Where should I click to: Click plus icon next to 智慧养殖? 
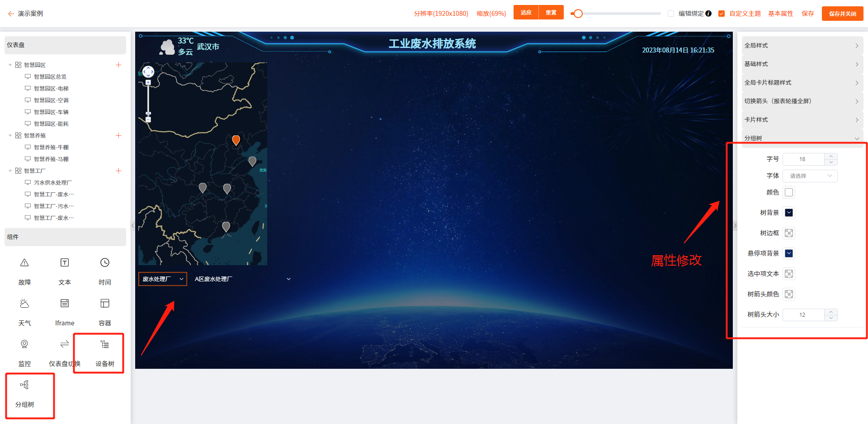(x=118, y=136)
